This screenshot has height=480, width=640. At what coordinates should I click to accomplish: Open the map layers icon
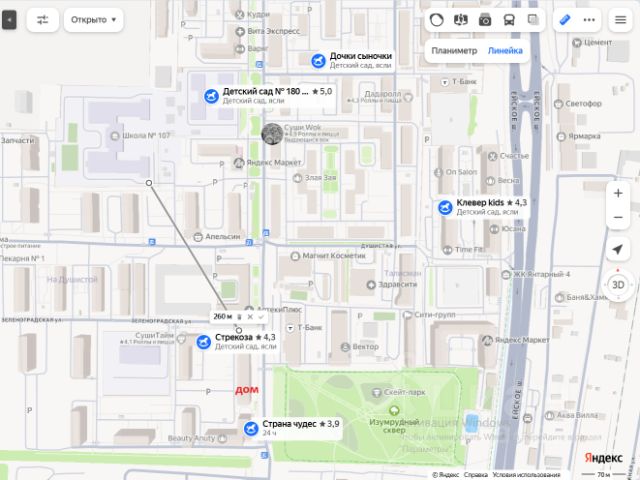(533, 20)
